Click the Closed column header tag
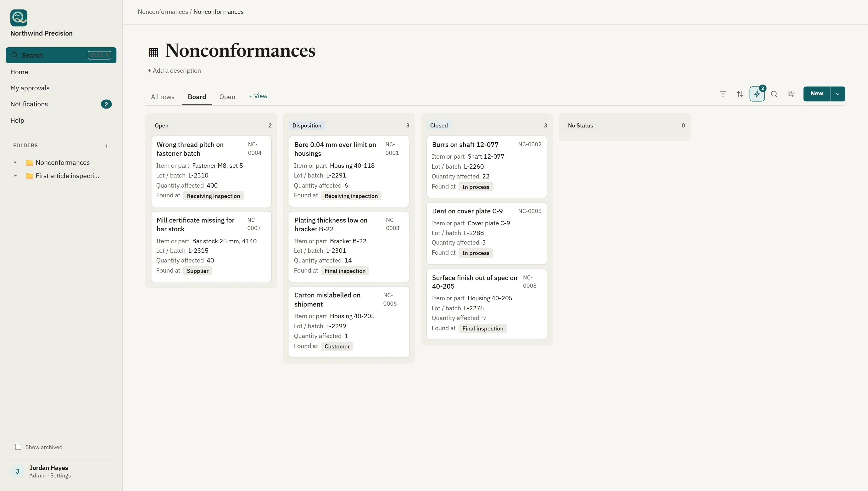This screenshot has height=491, width=868. point(439,126)
